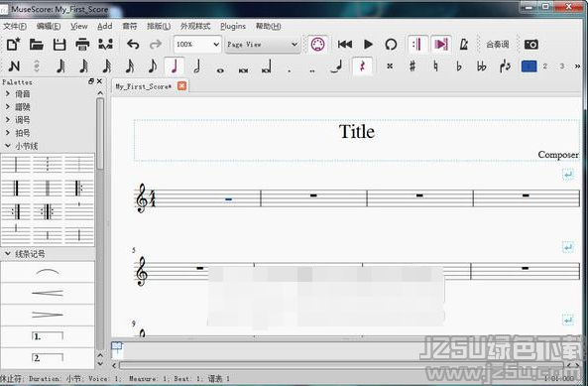Click the Print score icon
This screenshot has width=588, height=386.
82,45
